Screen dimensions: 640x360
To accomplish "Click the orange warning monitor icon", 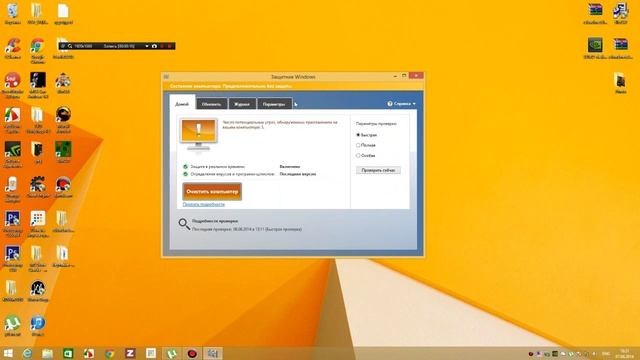I will 198,135.
